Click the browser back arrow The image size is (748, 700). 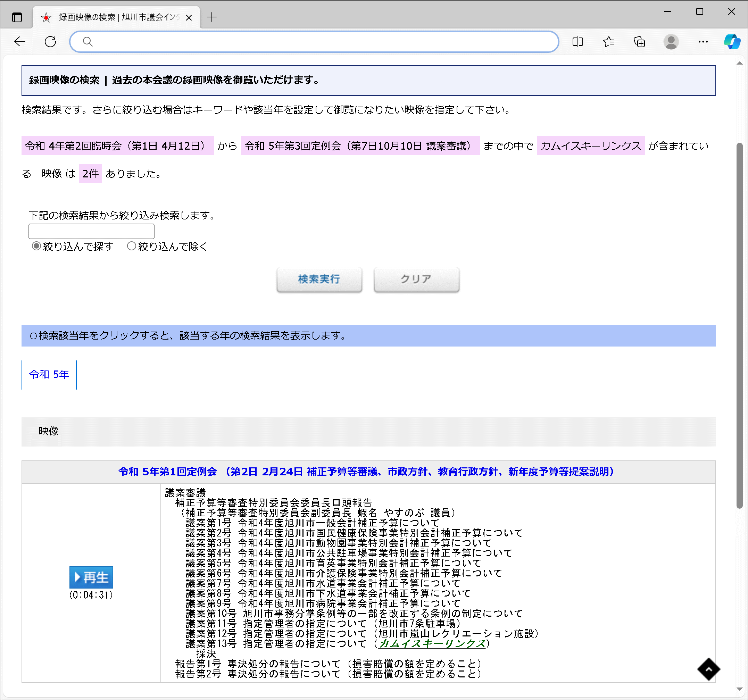pos(19,41)
